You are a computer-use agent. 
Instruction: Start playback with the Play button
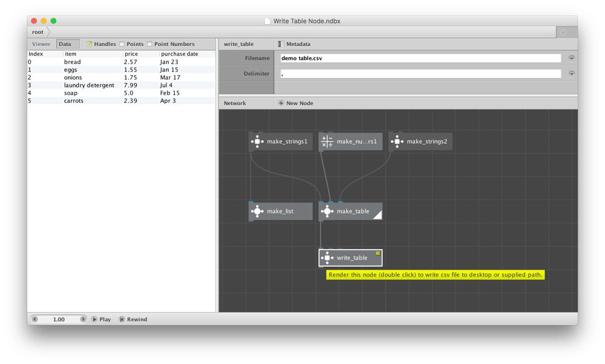tap(101, 319)
